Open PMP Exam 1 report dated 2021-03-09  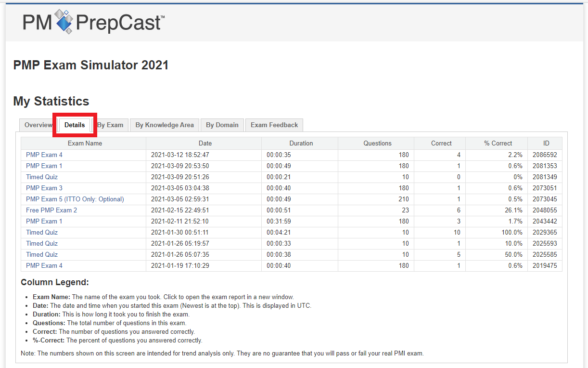[44, 166]
